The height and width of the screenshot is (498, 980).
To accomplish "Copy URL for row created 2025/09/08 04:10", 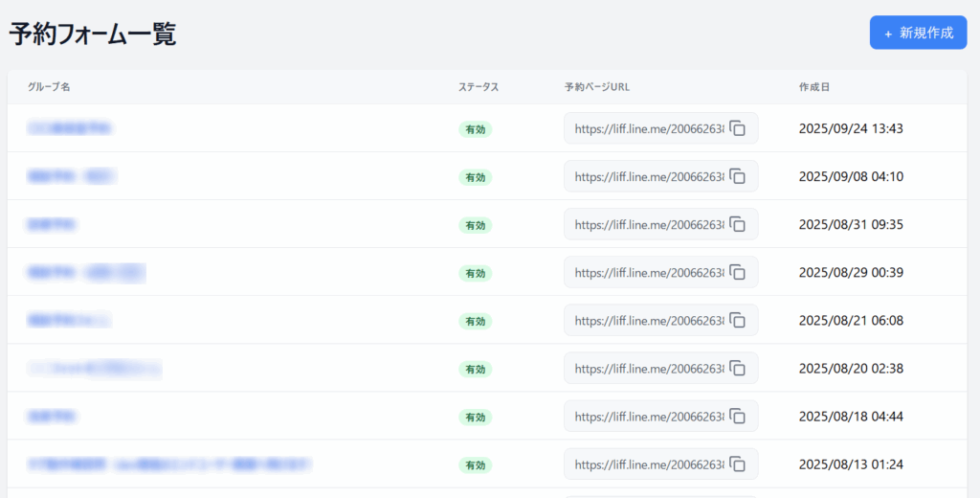I will pos(738,176).
